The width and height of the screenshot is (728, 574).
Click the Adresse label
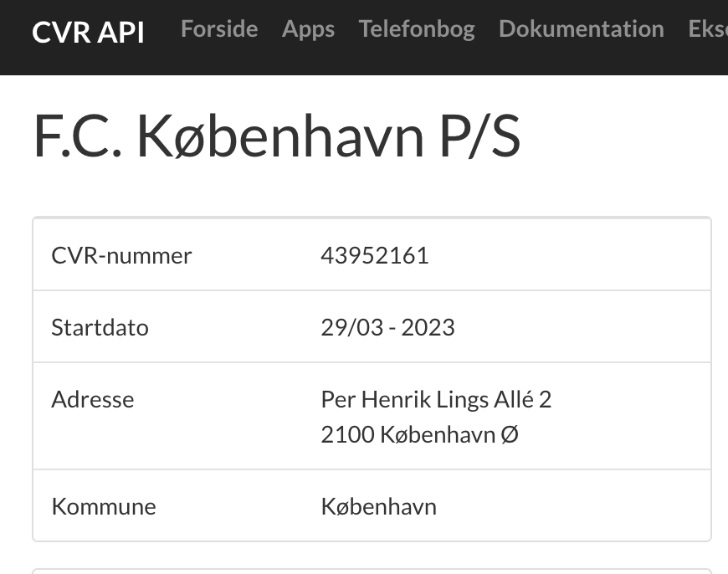93,399
